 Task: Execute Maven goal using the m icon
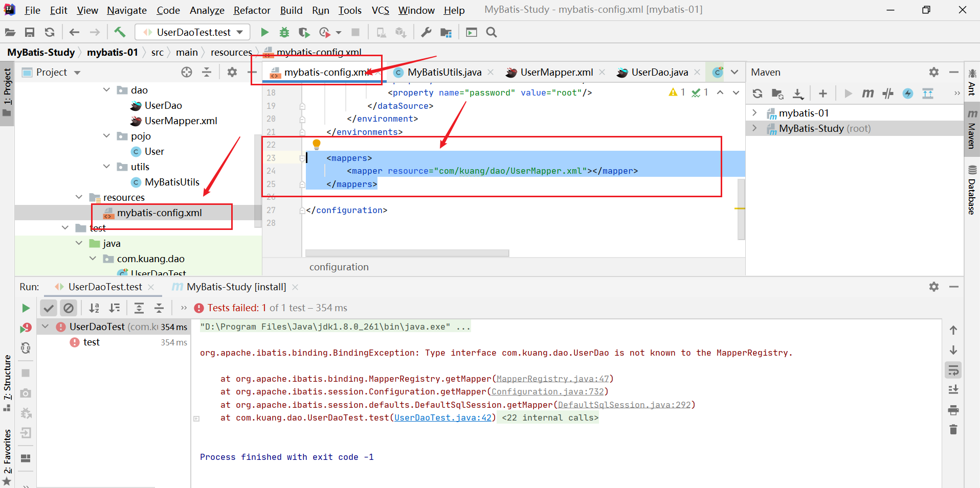point(868,94)
